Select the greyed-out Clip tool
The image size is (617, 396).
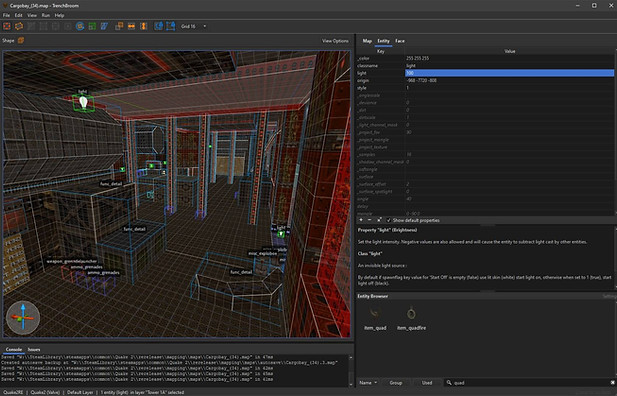31,26
